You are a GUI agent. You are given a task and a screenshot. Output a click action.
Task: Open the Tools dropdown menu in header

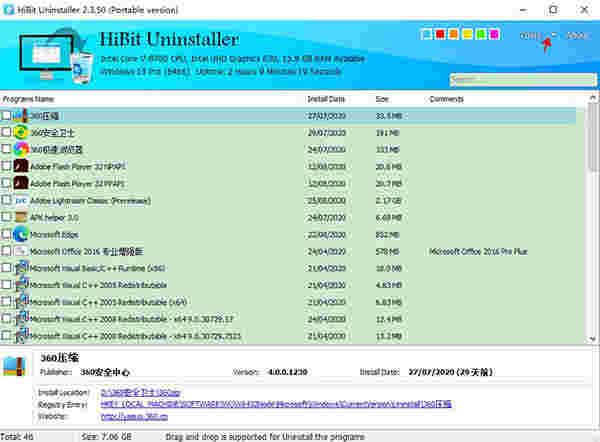click(537, 36)
